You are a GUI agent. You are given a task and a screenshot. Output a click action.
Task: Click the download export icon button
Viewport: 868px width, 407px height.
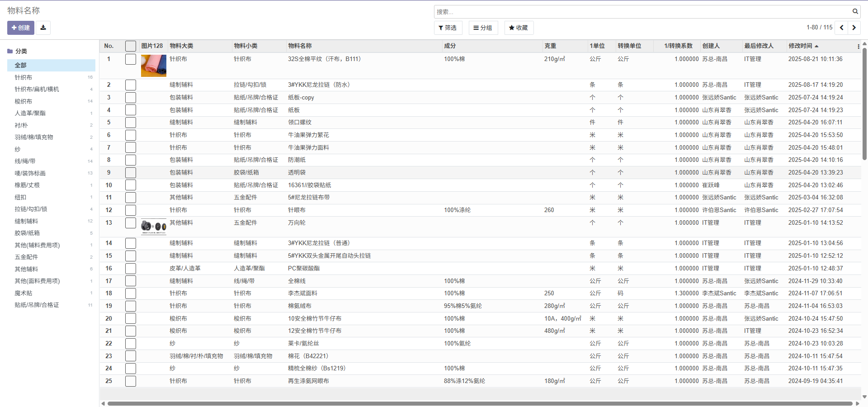[43, 28]
